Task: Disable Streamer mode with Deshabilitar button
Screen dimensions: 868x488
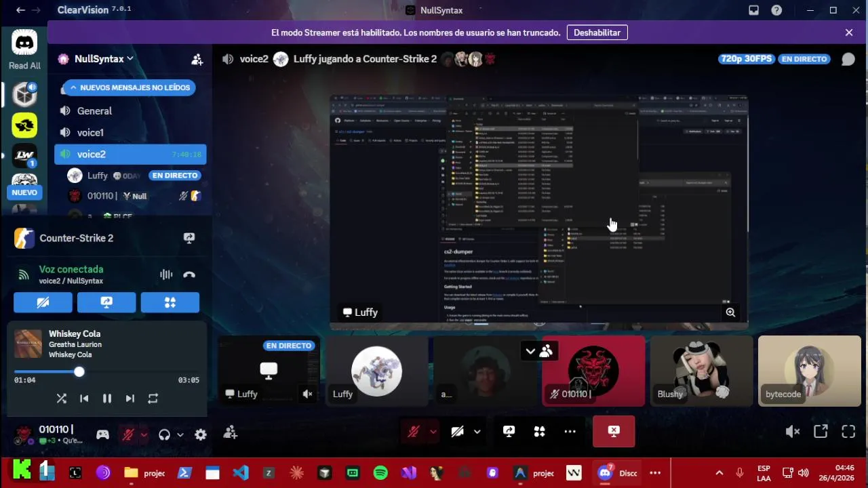Action: click(x=597, y=33)
